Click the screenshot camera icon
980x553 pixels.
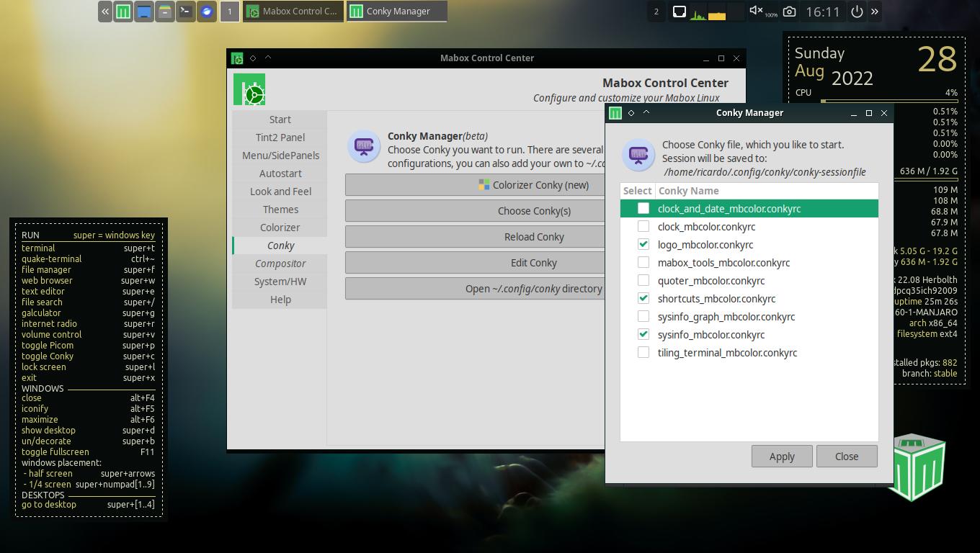coord(790,12)
